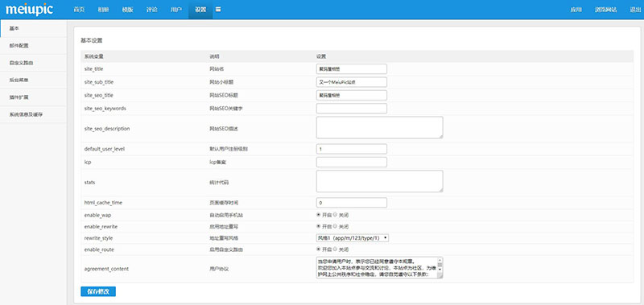Screen dimensions: 644x305
Task: Click the 系统变量 column header
Action: (93, 56)
